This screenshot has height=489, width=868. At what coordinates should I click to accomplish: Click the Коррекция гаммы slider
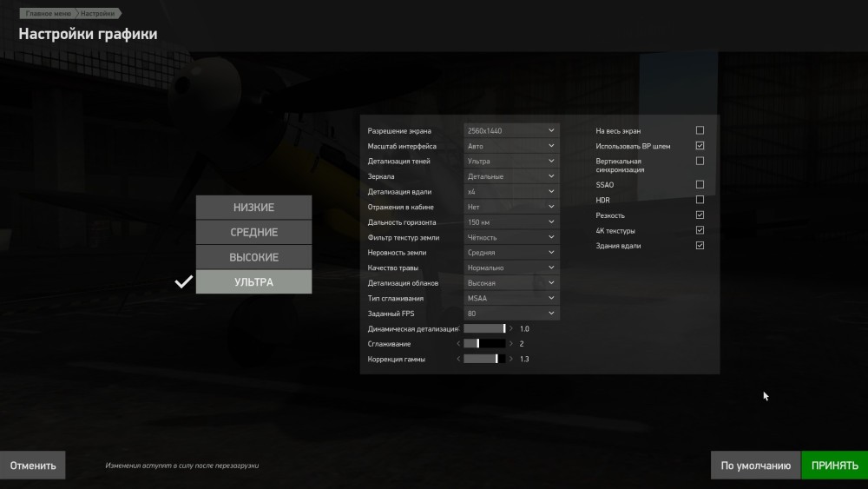(484, 359)
